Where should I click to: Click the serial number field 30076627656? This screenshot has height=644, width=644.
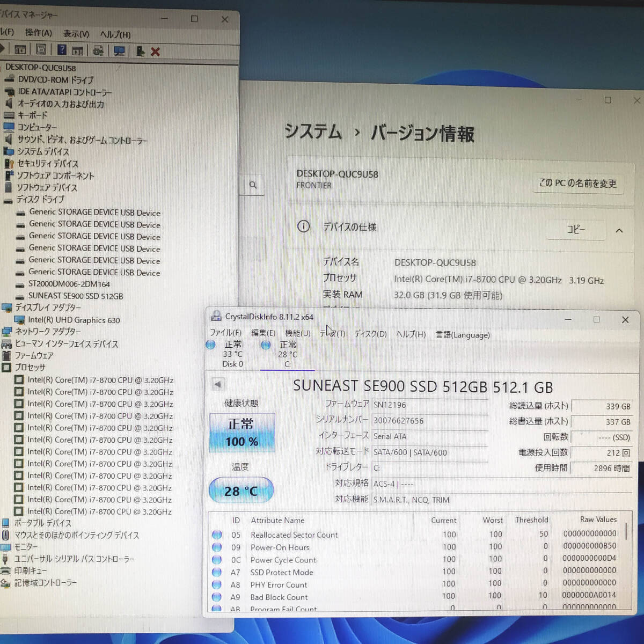click(x=430, y=421)
